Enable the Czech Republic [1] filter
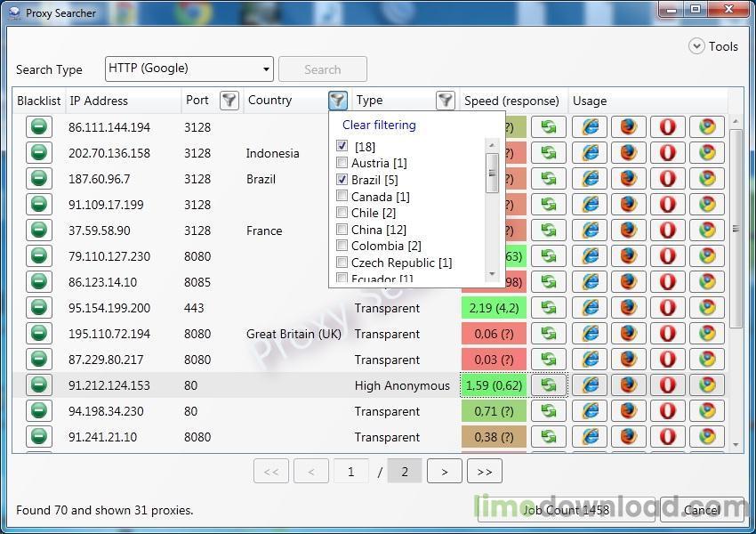 [x=342, y=263]
